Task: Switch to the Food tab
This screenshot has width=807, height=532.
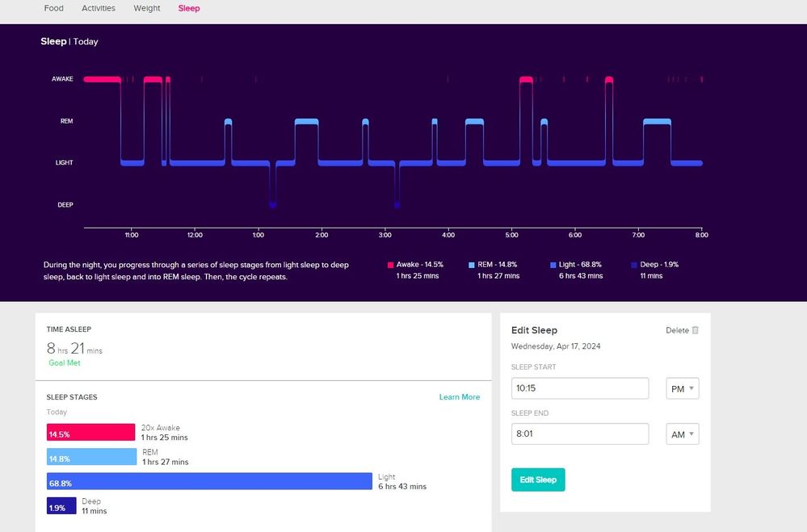Action: click(53, 8)
